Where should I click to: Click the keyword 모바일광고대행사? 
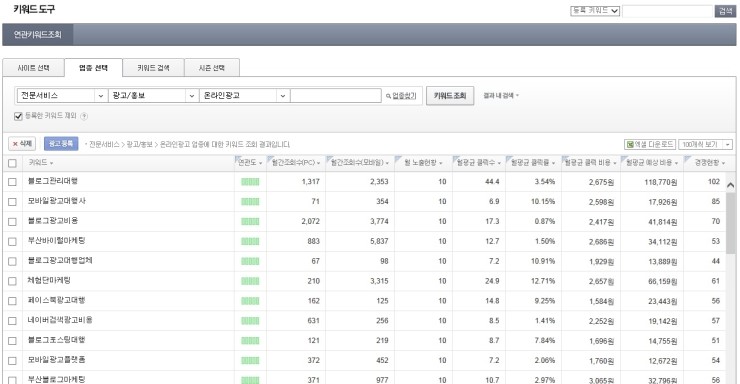pyautogui.click(x=57, y=201)
